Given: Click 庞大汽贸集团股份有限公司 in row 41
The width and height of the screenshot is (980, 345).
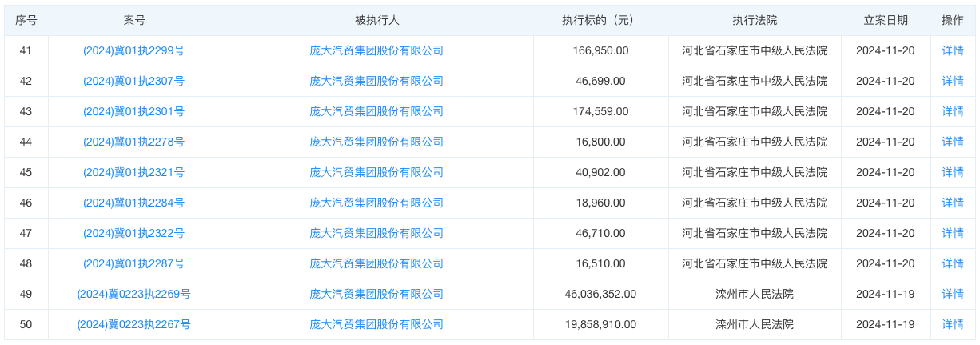Looking at the screenshot, I should 376,50.
